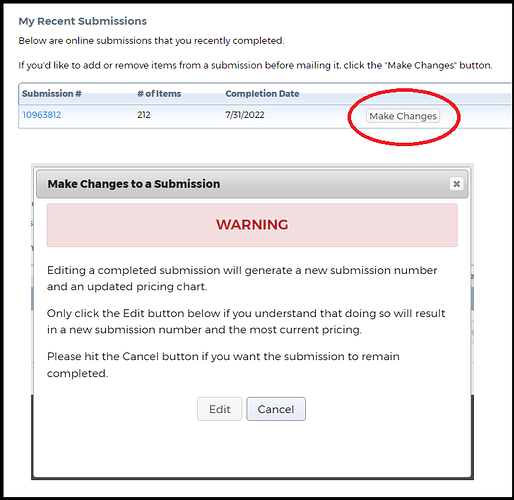This screenshot has height=500, width=514.
Task: Click the Make Changes button
Action: point(403,116)
